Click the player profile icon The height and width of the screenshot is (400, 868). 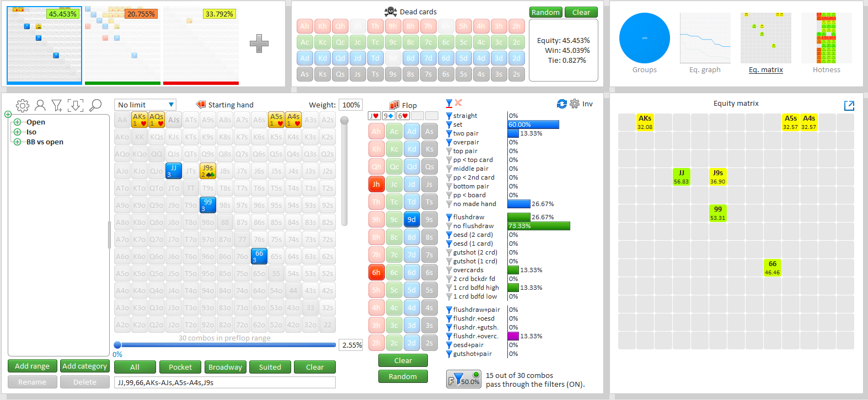pyautogui.click(x=40, y=105)
